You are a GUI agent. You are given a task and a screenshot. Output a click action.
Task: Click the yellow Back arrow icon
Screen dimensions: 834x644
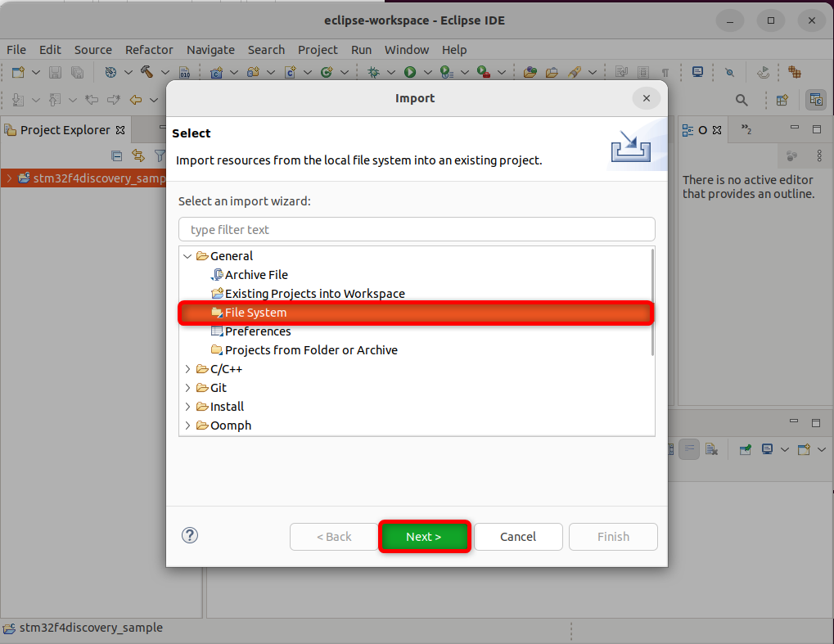[x=136, y=100]
